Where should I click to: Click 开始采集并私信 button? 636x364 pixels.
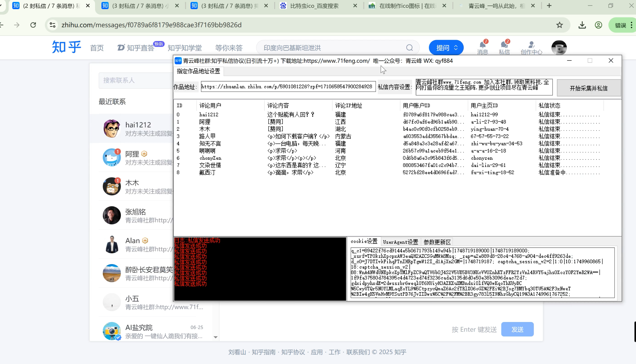coord(589,88)
